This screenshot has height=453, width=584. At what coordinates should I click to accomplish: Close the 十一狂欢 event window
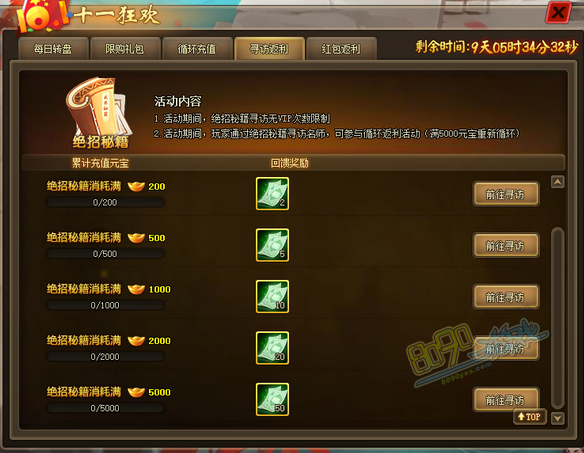[558, 13]
